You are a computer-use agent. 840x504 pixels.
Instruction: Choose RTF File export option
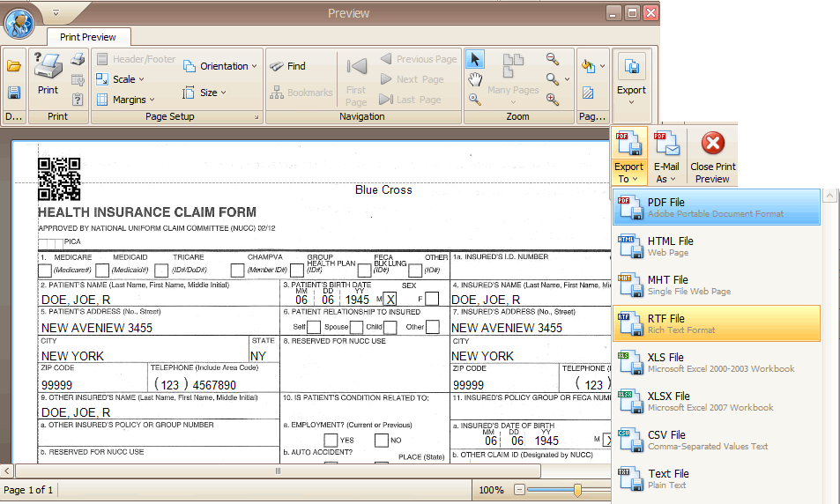coord(717,323)
